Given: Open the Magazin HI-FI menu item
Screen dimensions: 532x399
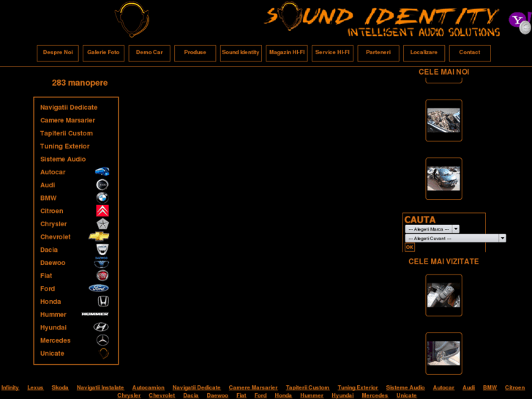Looking at the screenshot, I should click(x=287, y=53).
